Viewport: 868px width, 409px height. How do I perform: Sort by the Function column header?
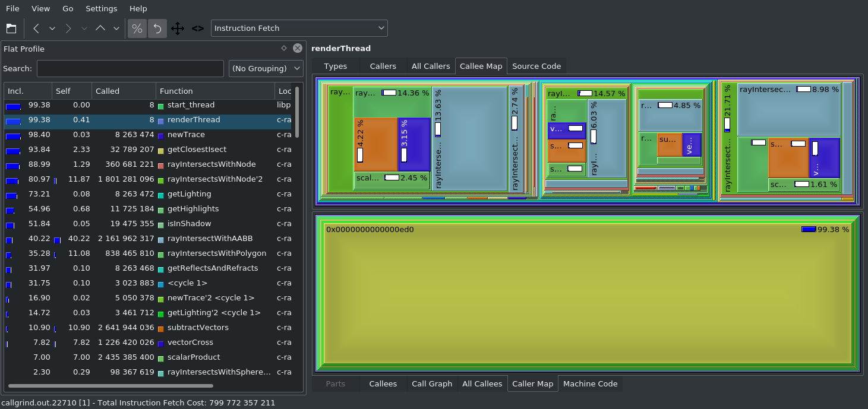click(215, 91)
